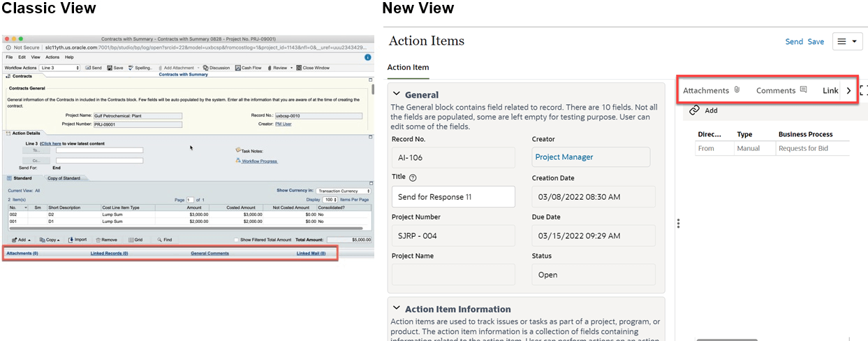
Task: Open Cash Flow in Classic View toolbar
Action: coord(248,68)
